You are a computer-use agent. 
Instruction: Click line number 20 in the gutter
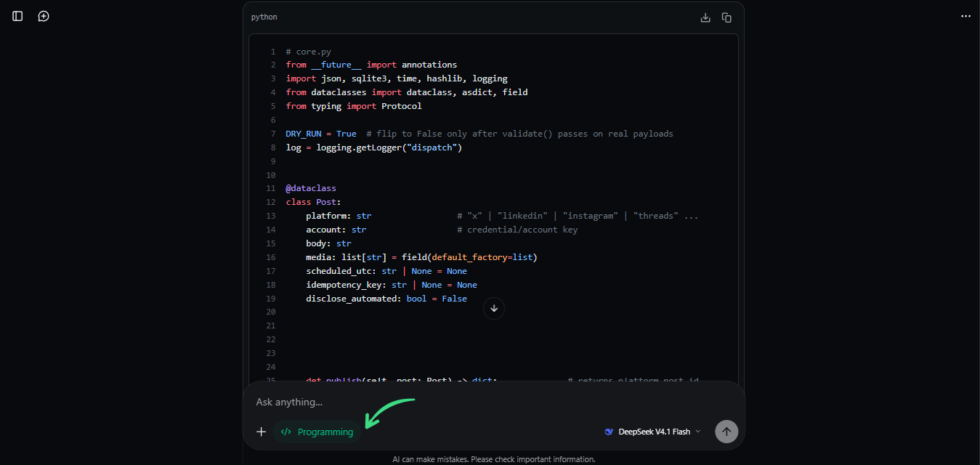click(271, 312)
